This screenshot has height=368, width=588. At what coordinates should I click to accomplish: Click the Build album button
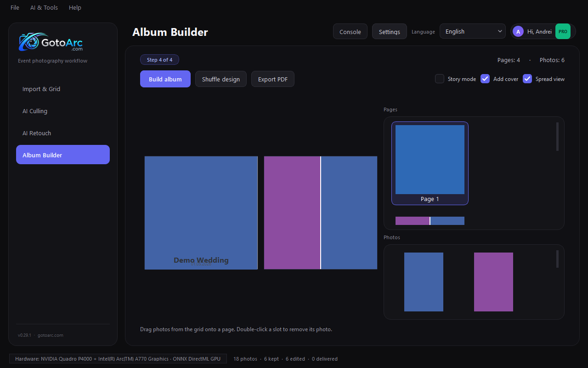165,79
